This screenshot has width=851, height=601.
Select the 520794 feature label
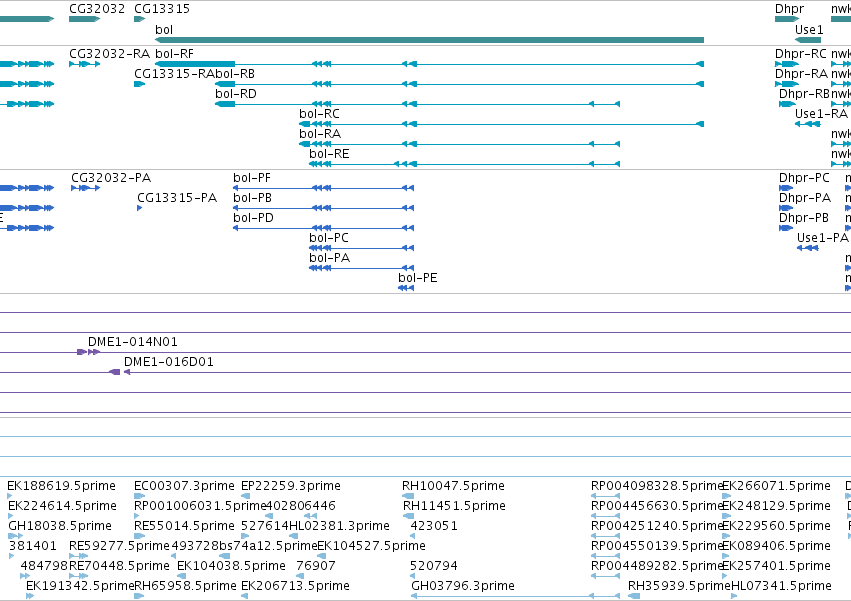coord(434,566)
